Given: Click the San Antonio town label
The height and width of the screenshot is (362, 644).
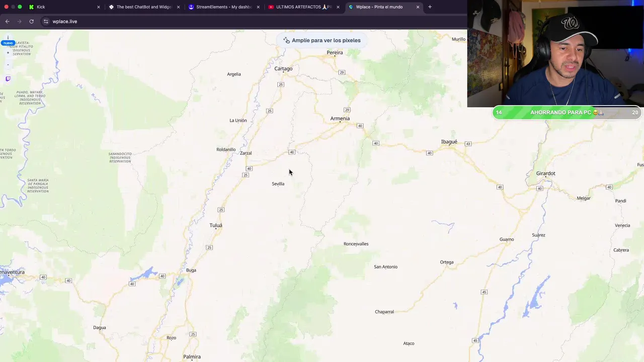Looking at the screenshot, I should coord(385,267).
